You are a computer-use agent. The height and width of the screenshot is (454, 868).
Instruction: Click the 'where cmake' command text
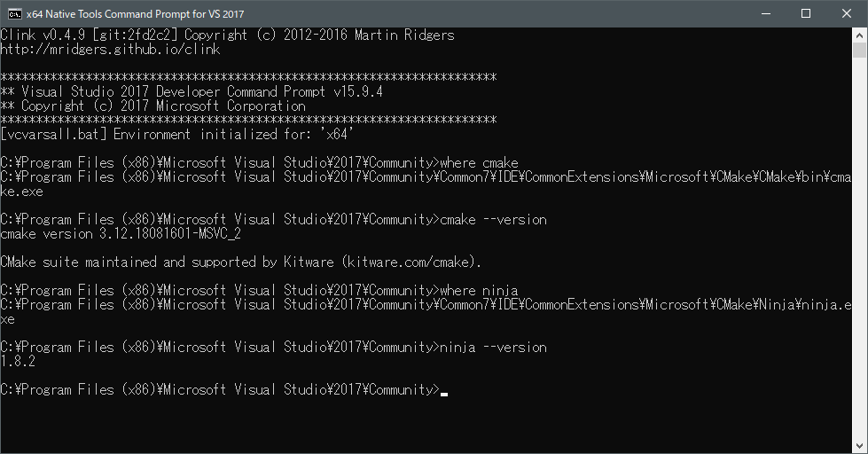pyautogui.click(x=479, y=163)
